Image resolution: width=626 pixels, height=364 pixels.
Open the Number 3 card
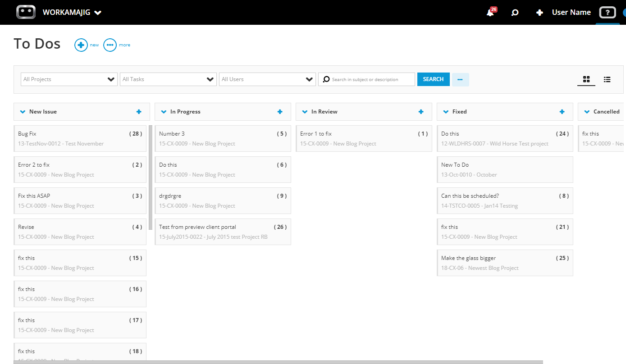tap(223, 138)
